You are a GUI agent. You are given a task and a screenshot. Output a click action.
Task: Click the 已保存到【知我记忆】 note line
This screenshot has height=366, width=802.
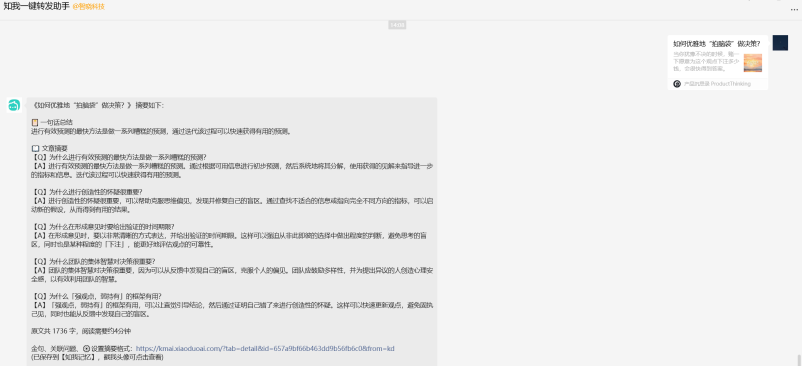[x=97, y=357]
